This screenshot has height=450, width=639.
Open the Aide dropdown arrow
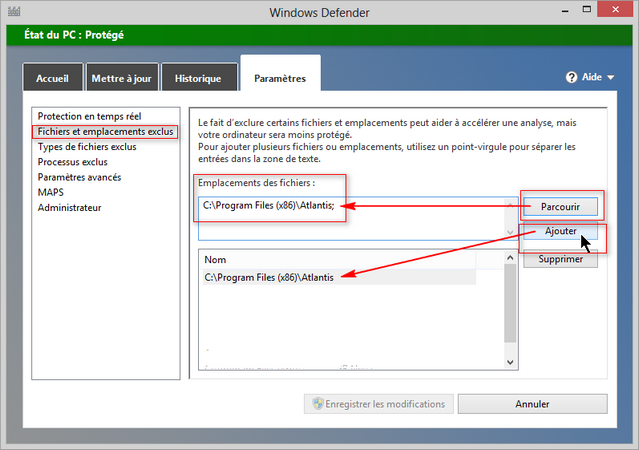pyautogui.click(x=610, y=77)
